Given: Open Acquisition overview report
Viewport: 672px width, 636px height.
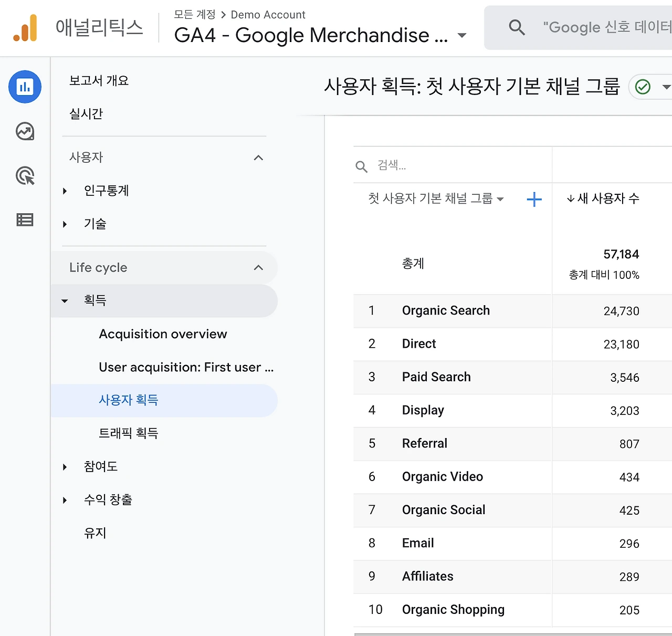Looking at the screenshot, I should coord(163,334).
